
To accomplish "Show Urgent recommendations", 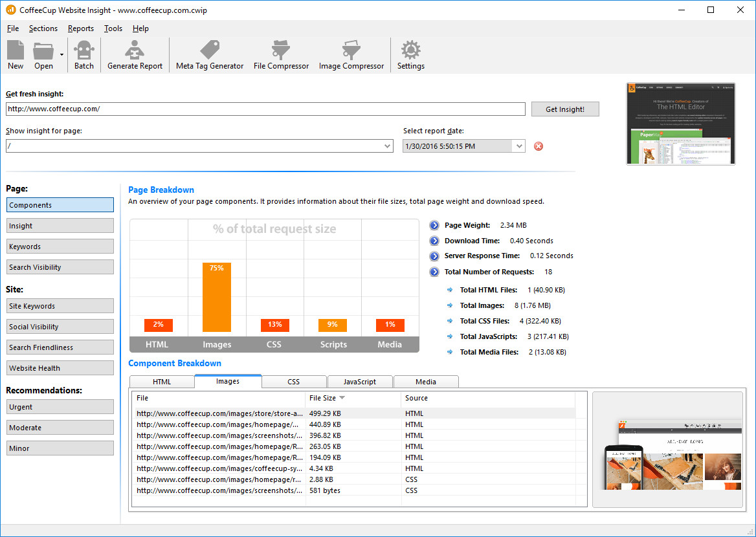I will 60,407.
